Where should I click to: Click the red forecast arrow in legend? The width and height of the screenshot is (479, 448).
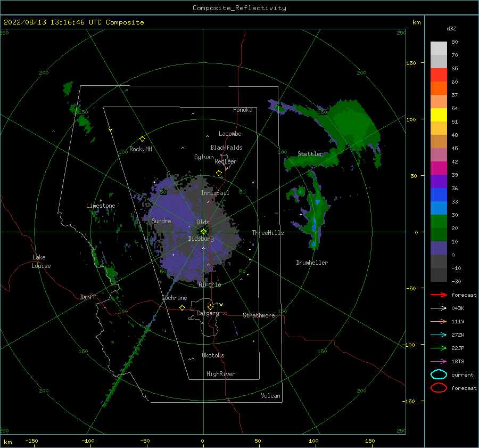(439, 295)
